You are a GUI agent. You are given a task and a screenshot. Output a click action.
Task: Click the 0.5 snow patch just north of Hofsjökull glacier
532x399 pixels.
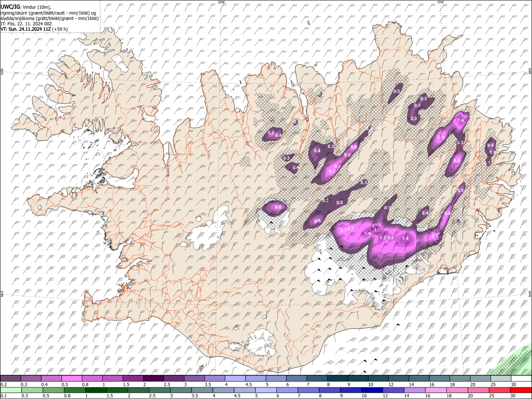278,207
